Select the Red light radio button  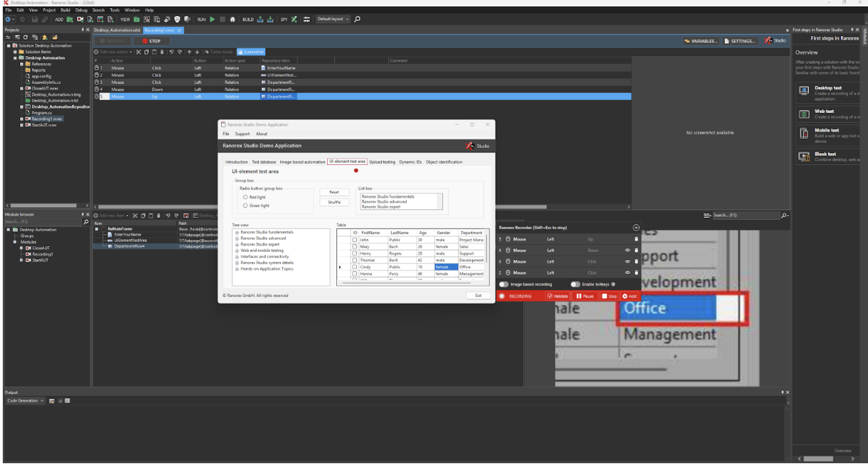(245, 197)
